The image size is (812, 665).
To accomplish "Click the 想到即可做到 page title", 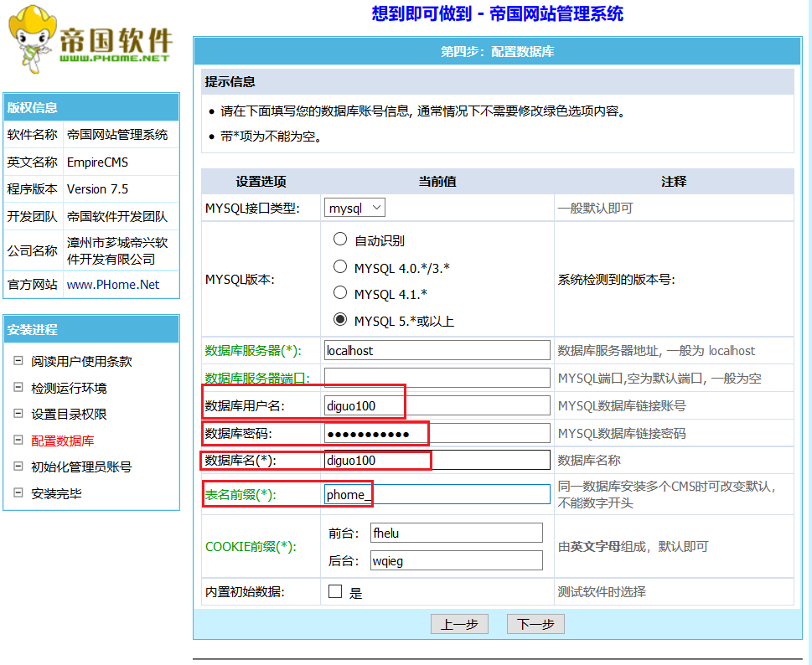I will [497, 13].
